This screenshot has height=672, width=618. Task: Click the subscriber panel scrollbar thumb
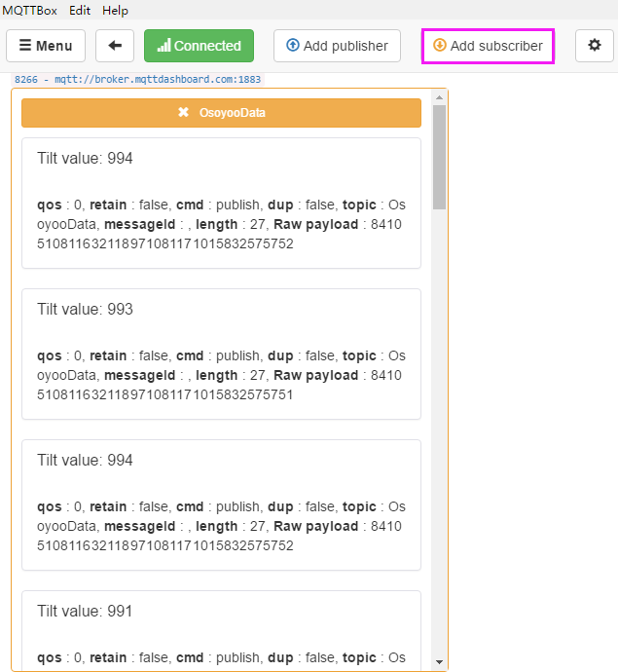(439, 157)
